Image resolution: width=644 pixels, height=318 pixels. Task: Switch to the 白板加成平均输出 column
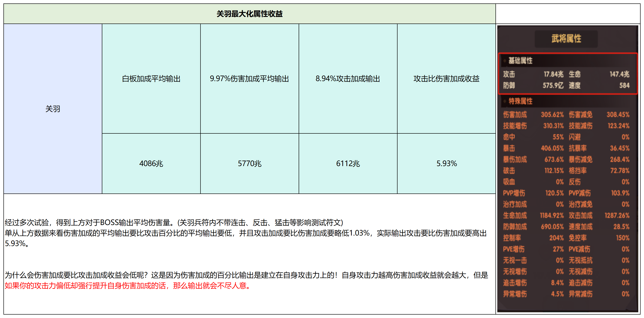point(151,79)
